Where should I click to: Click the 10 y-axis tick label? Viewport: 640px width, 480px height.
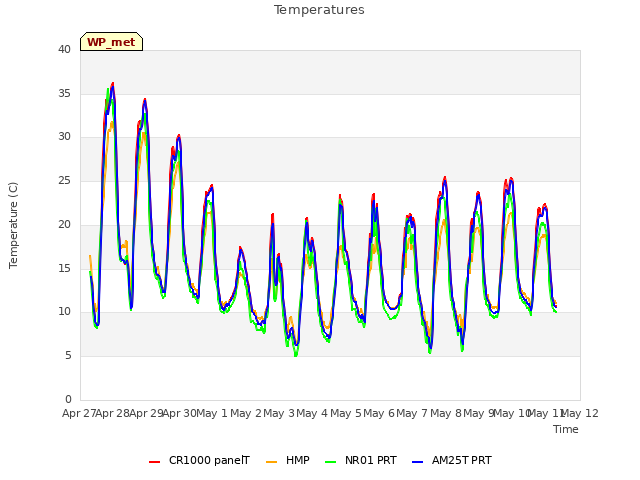(64, 312)
